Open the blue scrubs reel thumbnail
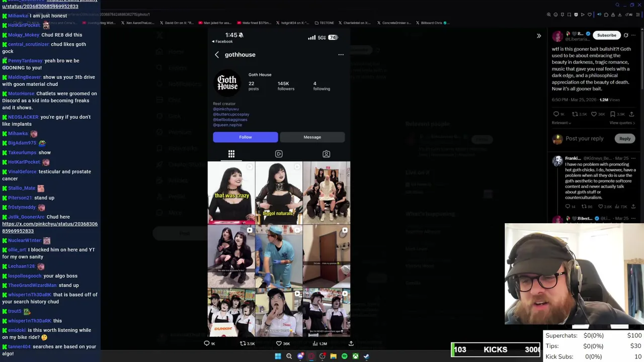Screen dimensions: 644x362 click(x=279, y=256)
